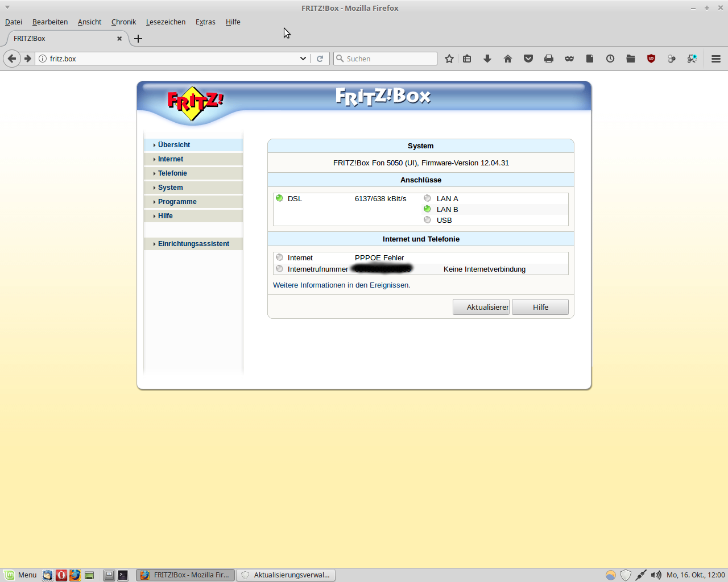Expand the Programme sidebar section
Image resolution: width=728 pixels, height=582 pixels.
click(x=193, y=202)
